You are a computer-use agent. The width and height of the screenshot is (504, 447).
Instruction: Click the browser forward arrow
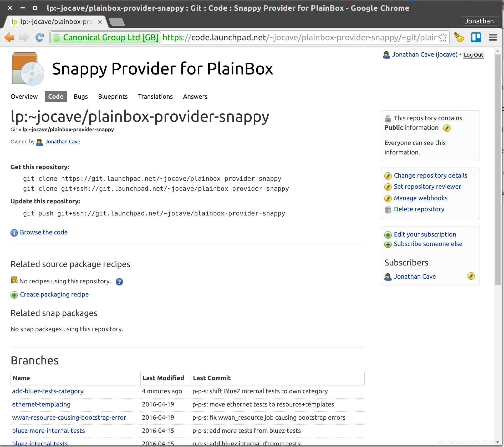24,37
